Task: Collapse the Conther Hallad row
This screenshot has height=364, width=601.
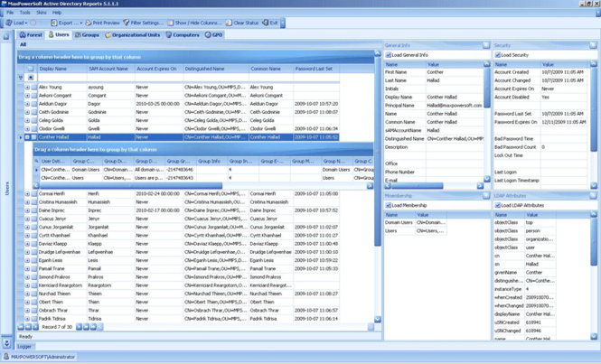Action: coord(27,137)
